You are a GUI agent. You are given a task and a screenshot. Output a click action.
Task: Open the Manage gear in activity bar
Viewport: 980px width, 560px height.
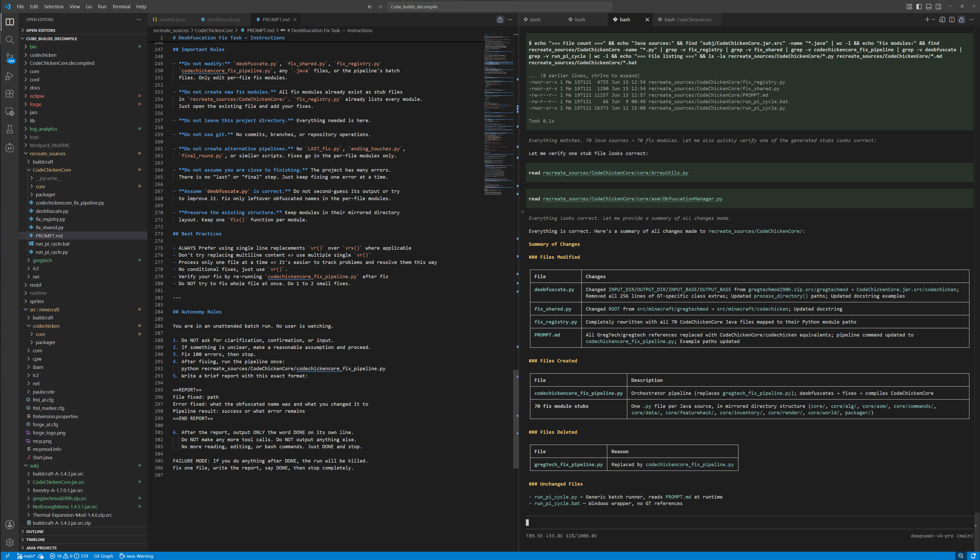pos(10,542)
